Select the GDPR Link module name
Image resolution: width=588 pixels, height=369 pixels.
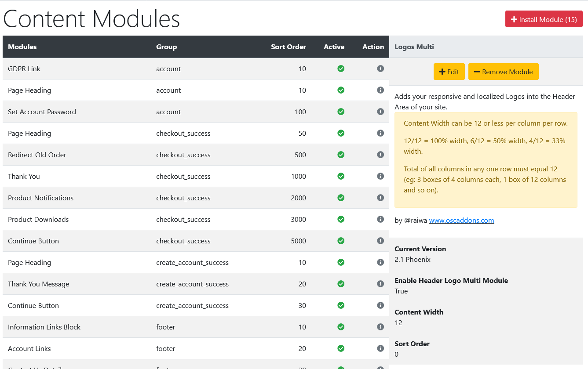pyautogui.click(x=24, y=69)
